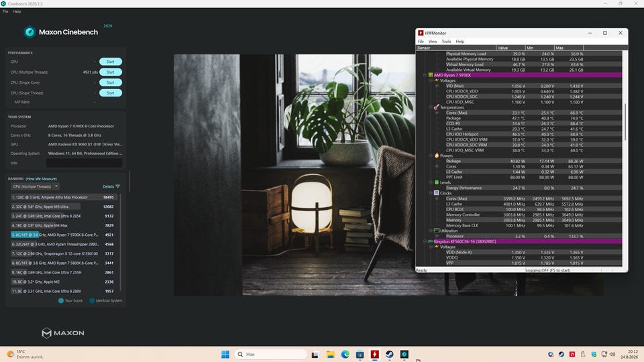Select the Intel Core Ultra 9 285K entry
Viewport: 644px width, 362px height.
pos(64,216)
